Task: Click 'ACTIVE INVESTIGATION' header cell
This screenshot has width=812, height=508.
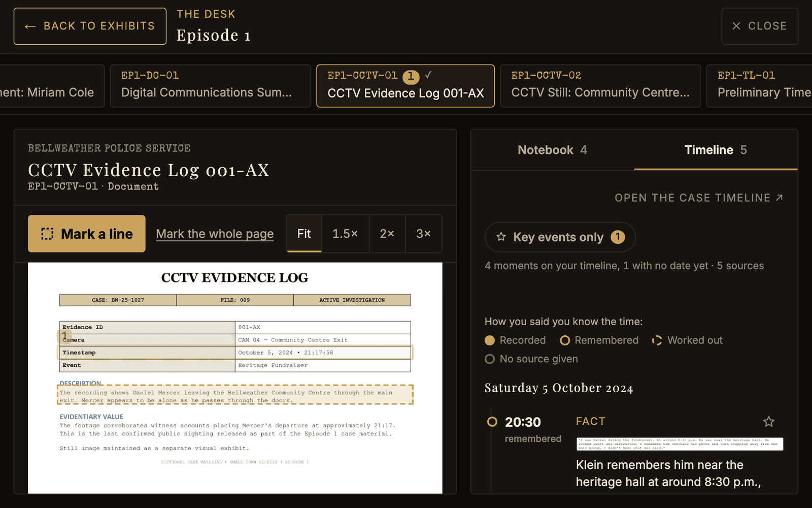Action: [352, 300]
